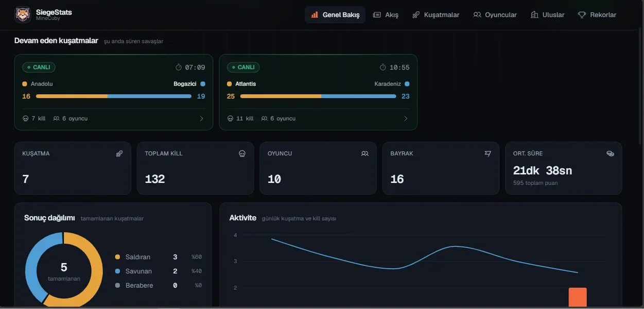Viewport: 644px width, 309px height.
Task: Go to the Kuşatmalar tab
Action: 436,15
